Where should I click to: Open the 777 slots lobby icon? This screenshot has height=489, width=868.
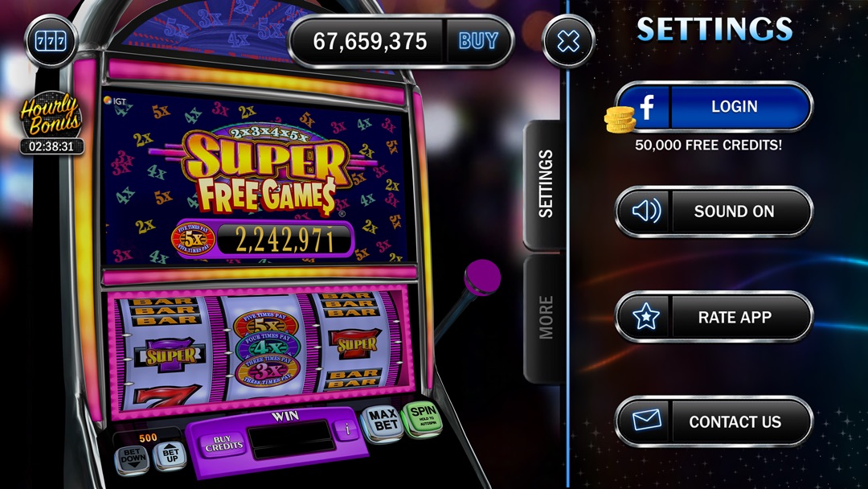tap(51, 41)
